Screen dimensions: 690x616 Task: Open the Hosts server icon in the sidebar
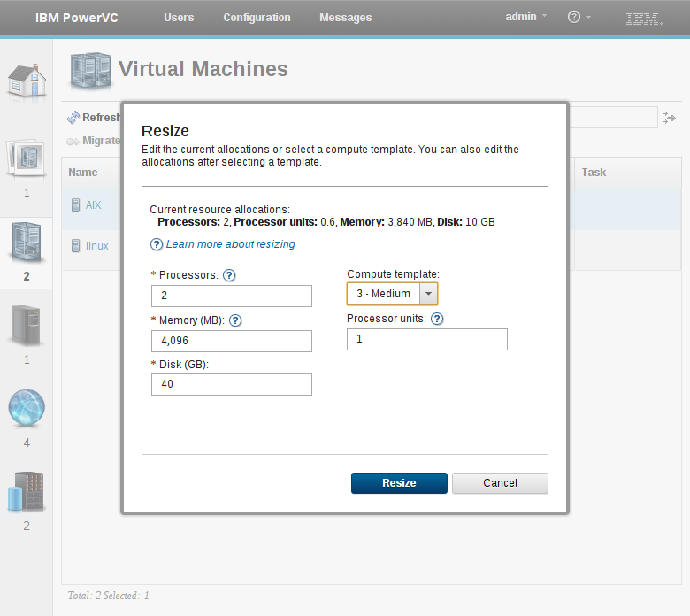[27, 325]
